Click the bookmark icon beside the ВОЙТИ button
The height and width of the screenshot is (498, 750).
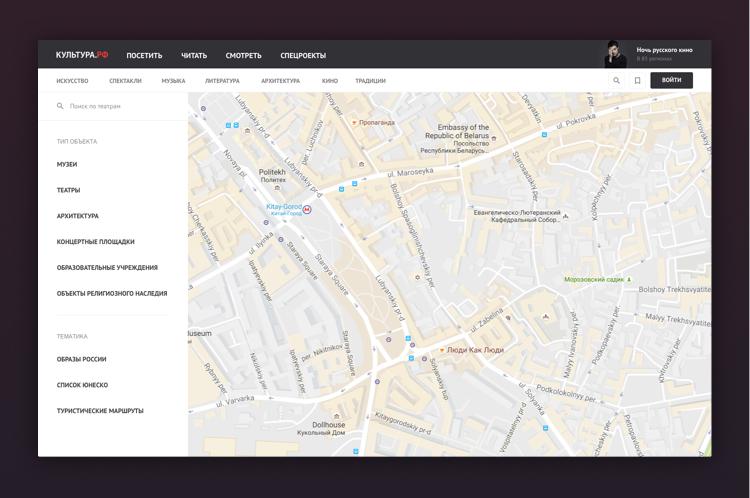click(637, 81)
